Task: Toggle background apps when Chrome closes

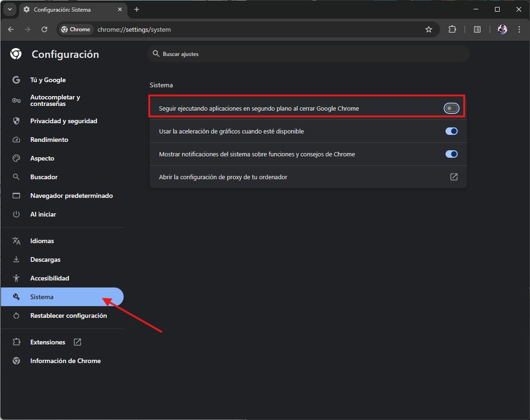Action: [x=451, y=108]
